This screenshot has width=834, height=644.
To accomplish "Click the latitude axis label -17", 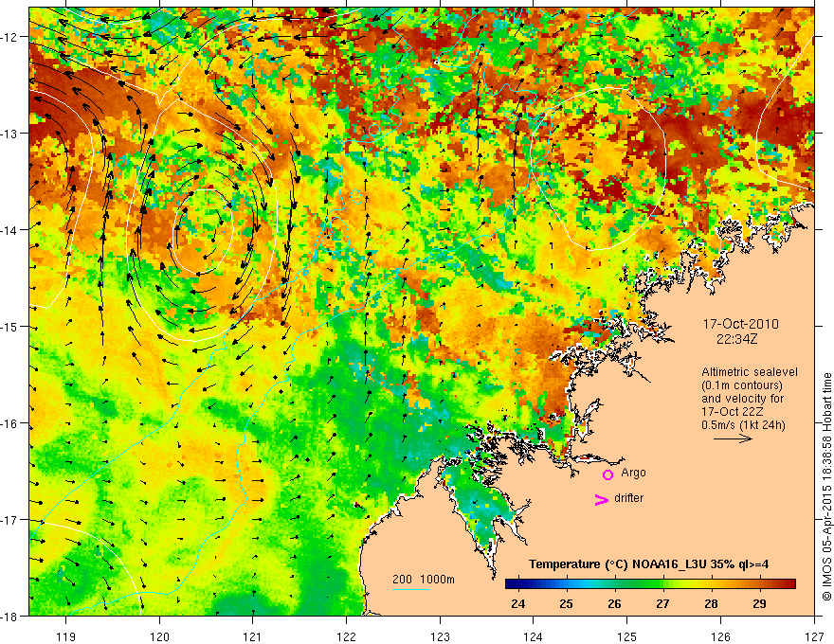I will [10, 520].
